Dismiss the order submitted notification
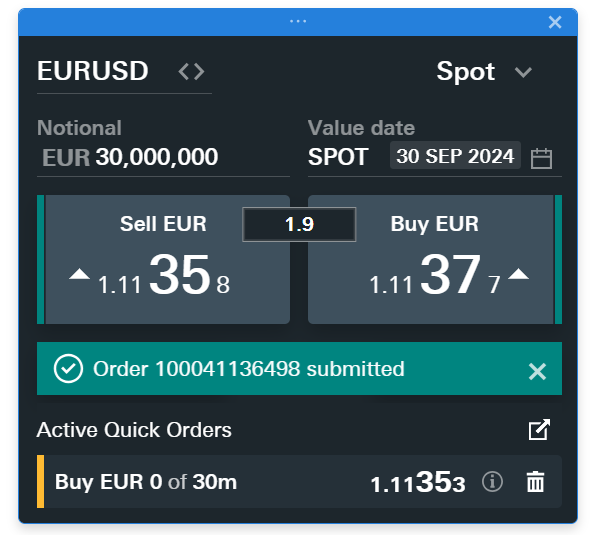600x535 pixels. coord(537,371)
